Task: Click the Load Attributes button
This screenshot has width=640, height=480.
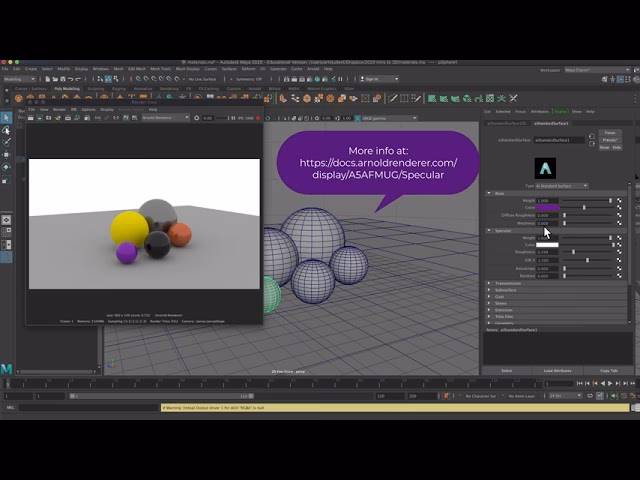Action: tap(558, 371)
